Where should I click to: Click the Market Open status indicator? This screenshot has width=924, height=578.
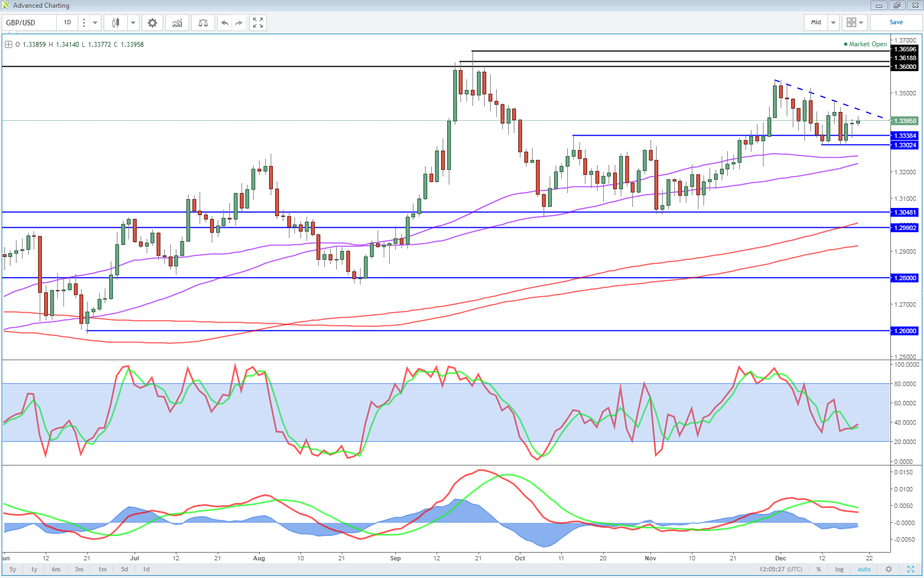coord(865,44)
